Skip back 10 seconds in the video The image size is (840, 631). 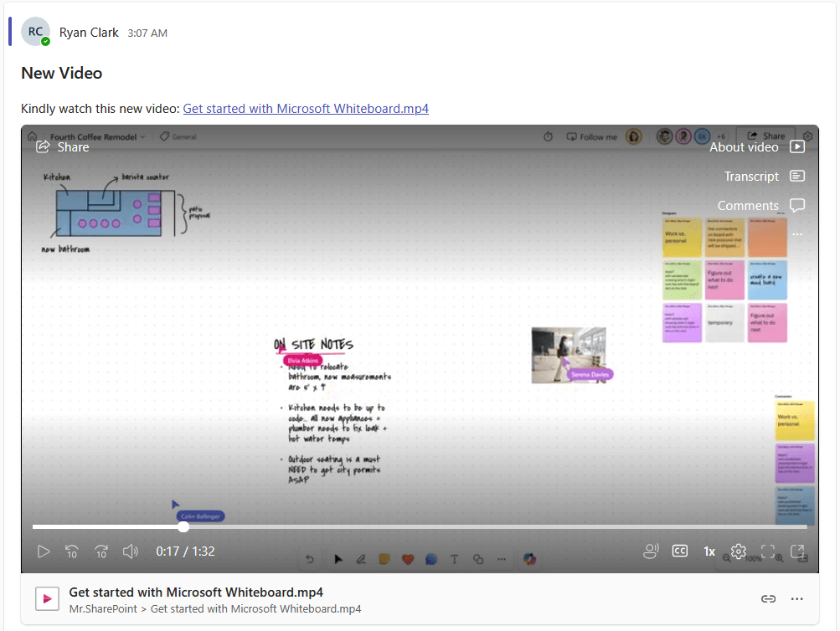[x=72, y=551]
